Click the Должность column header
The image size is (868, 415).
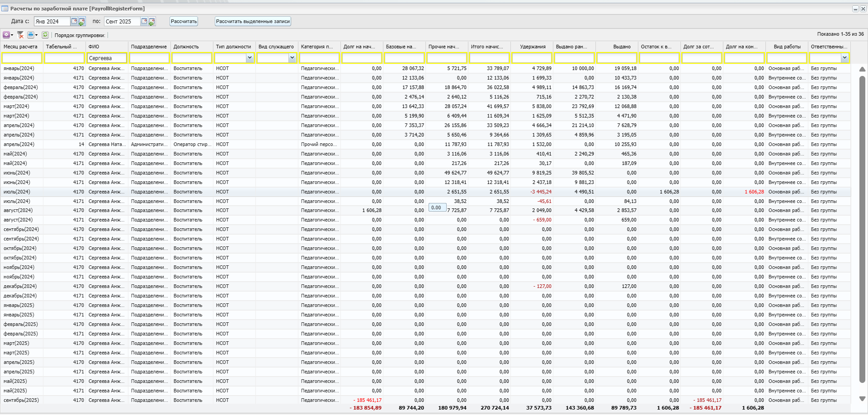(192, 47)
